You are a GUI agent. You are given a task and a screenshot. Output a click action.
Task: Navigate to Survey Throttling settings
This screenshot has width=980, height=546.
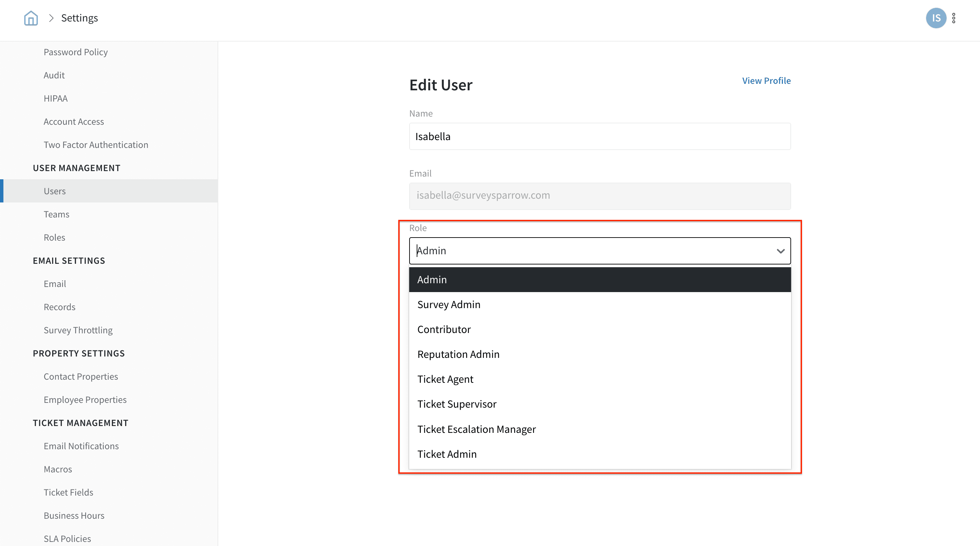click(78, 330)
